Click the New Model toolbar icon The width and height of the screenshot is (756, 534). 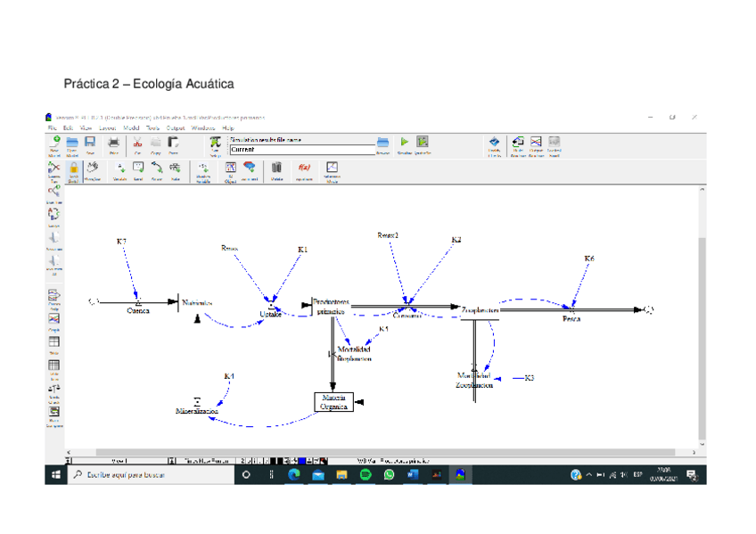[x=54, y=144]
